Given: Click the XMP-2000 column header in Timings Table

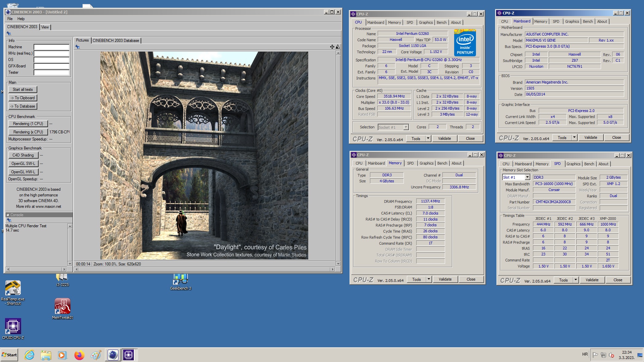Looking at the screenshot, I should [x=608, y=219].
